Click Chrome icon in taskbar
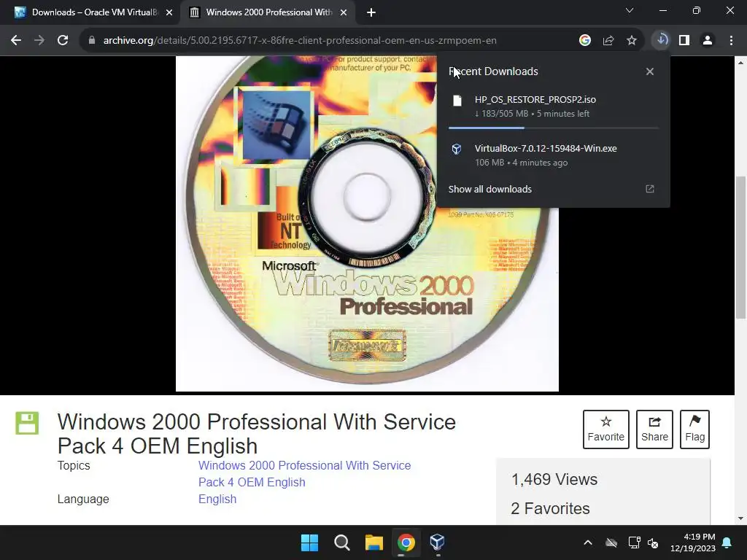Image resolution: width=747 pixels, height=560 pixels. point(406,542)
